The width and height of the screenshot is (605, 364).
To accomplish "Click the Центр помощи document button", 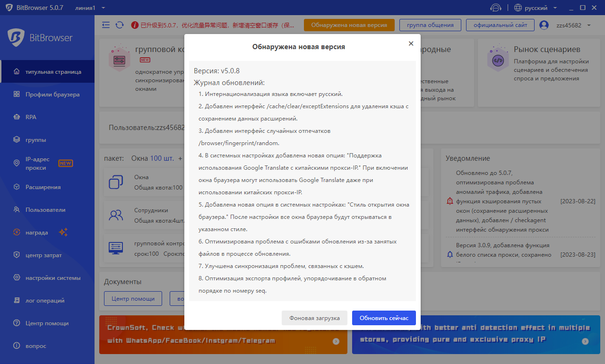I will [x=133, y=299].
